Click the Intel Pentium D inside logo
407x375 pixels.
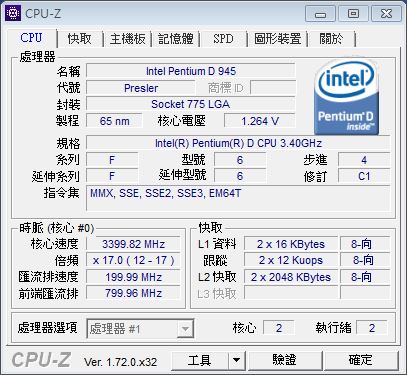pyautogui.click(x=346, y=96)
